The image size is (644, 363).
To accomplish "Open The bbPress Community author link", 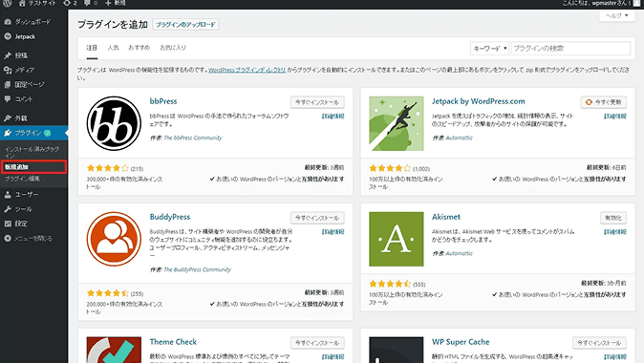I will tap(193, 138).
